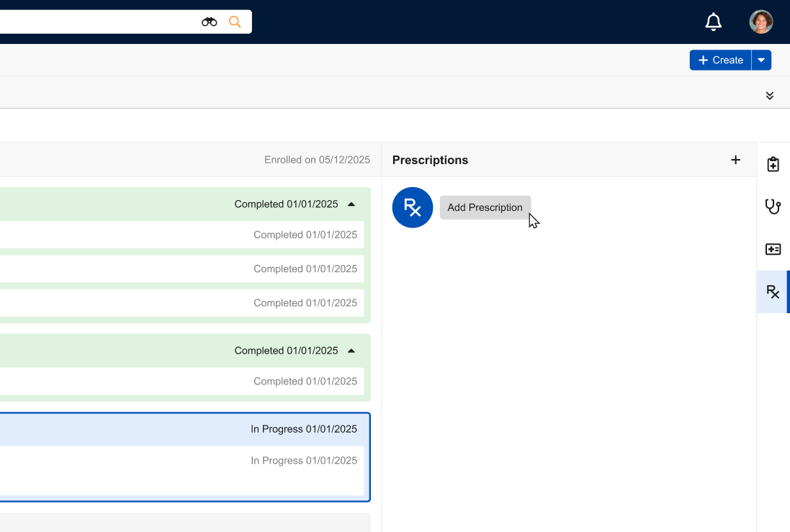
Task: Open the notifications bell
Action: pos(713,22)
